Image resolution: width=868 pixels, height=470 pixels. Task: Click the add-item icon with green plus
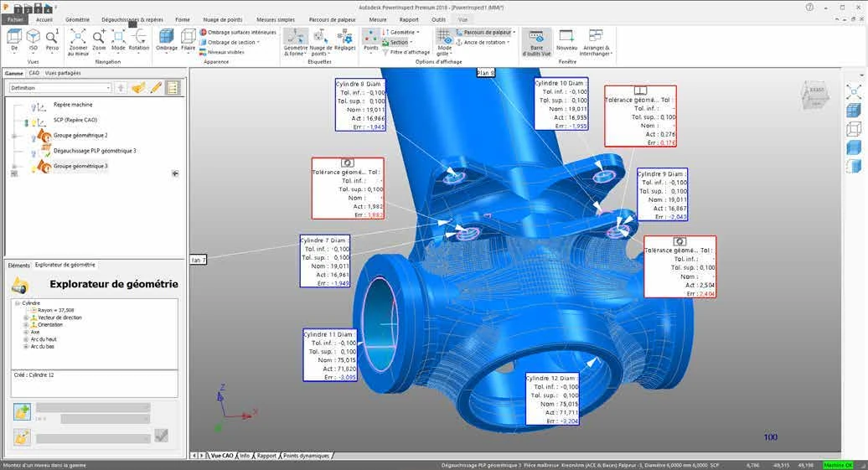tap(22, 412)
